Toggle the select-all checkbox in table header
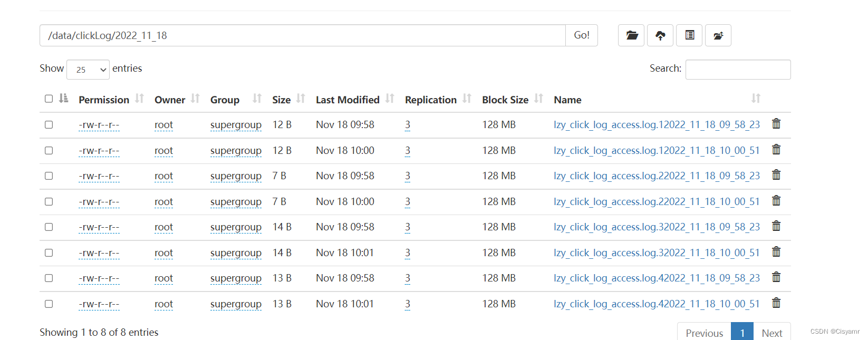The width and height of the screenshot is (868, 340). (x=49, y=99)
